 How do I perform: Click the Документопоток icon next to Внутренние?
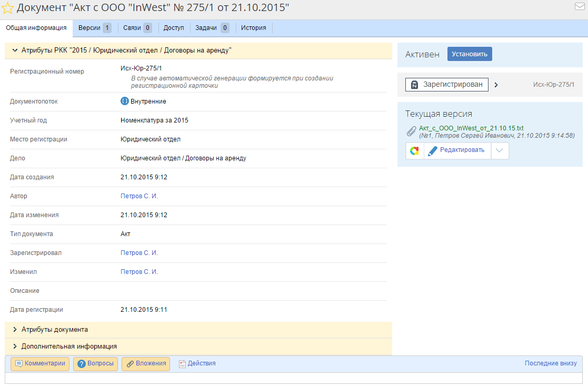point(124,101)
